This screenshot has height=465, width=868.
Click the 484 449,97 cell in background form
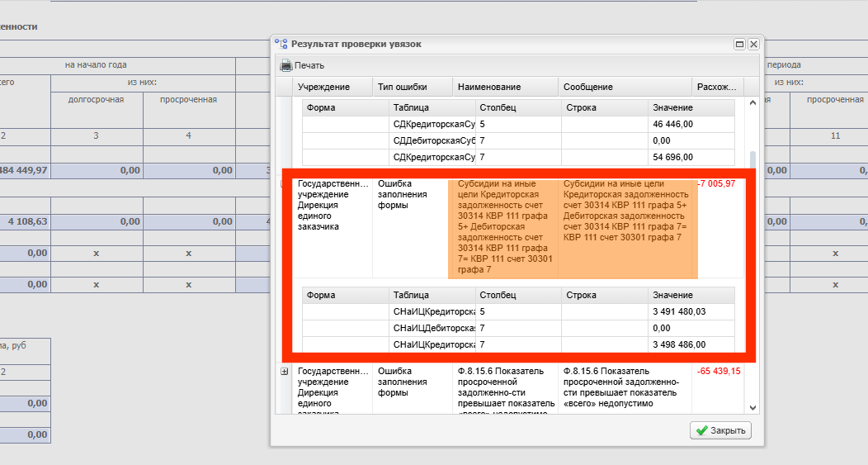click(x=24, y=170)
